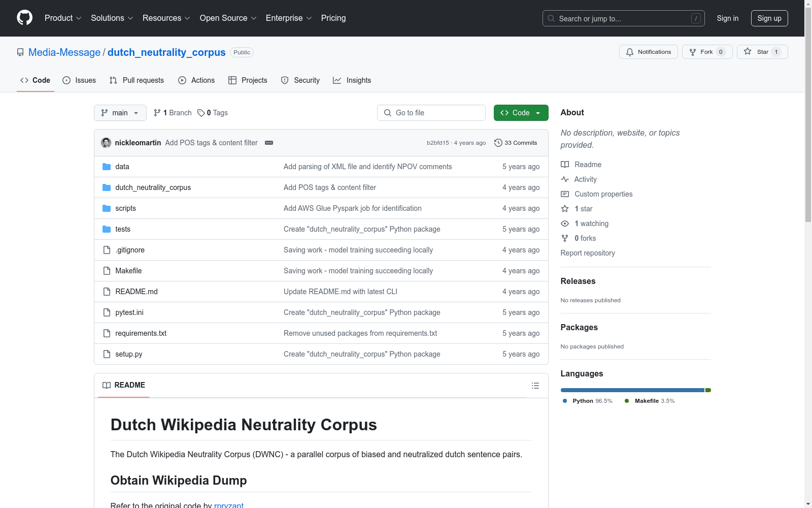Click the star icon beside 1 star
Image resolution: width=812 pixels, height=508 pixels.
point(565,209)
